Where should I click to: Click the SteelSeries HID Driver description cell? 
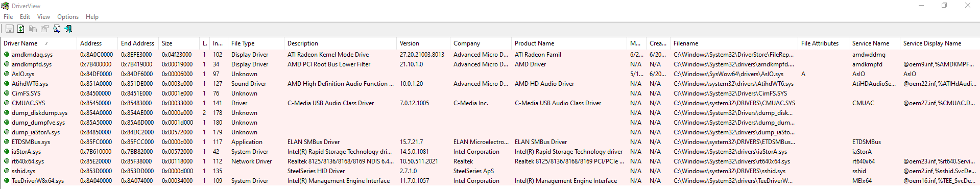point(316,171)
